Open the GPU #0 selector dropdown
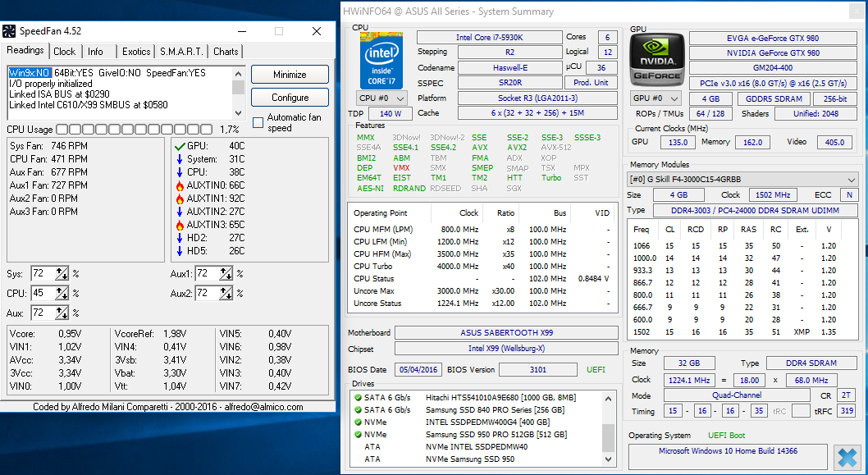Viewport: 868px width, 475px height. click(656, 98)
